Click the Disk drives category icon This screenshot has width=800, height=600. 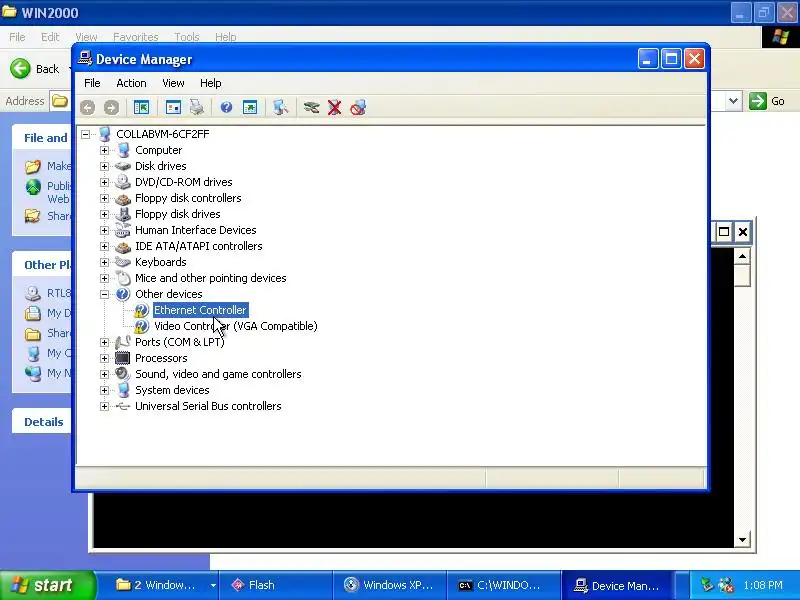pyautogui.click(x=123, y=166)
